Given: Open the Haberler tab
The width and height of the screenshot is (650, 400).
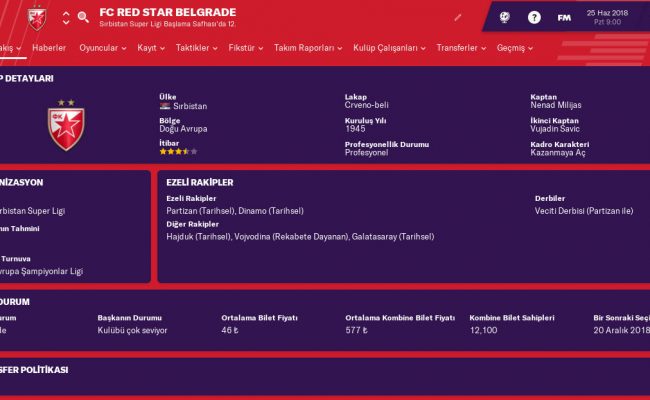Looking at the screenshot, I should (x=49, y=48).
